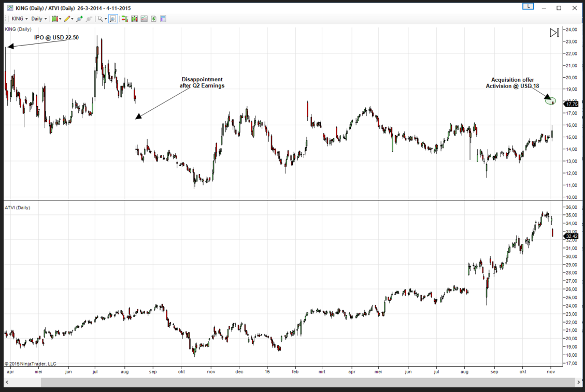Open the Strategies dollar sign icon
This screenshot has height=392, width=585.
tap(154, 19)
